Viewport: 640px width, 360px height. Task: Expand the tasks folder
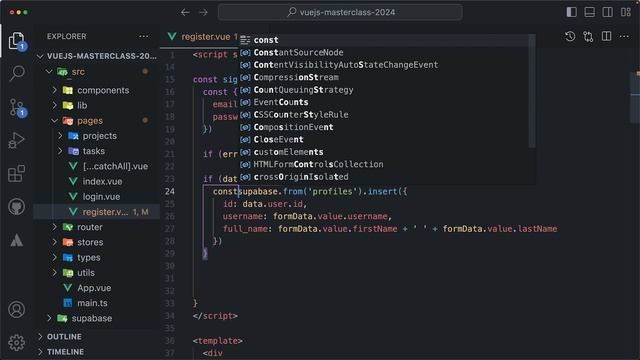click(97, 151)
